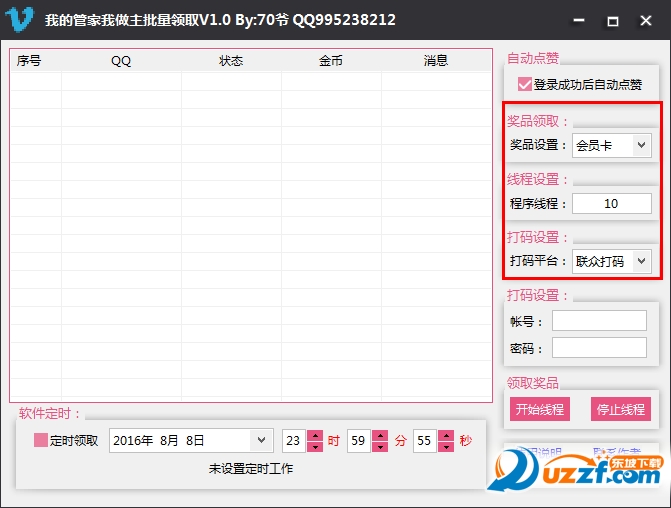Decrease the seconds value with down arrow
The height and width of the screenshot is (508, 671).
pos(446,446)
